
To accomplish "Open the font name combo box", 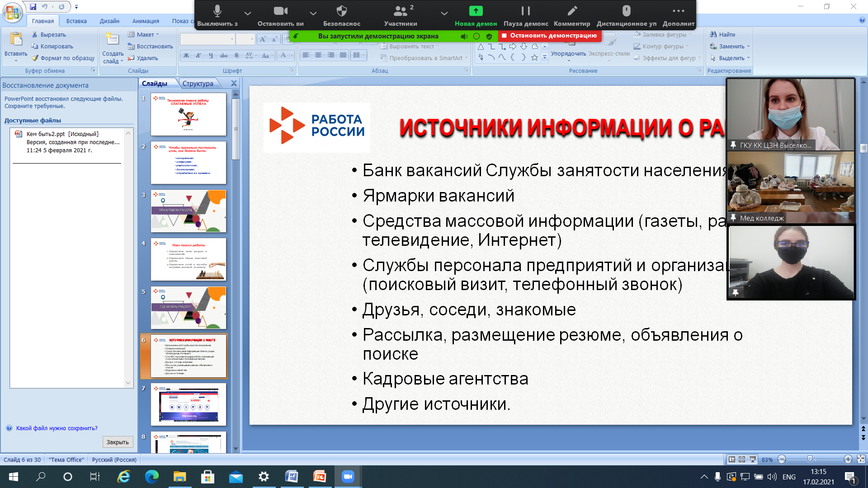I will click(208, 39).
